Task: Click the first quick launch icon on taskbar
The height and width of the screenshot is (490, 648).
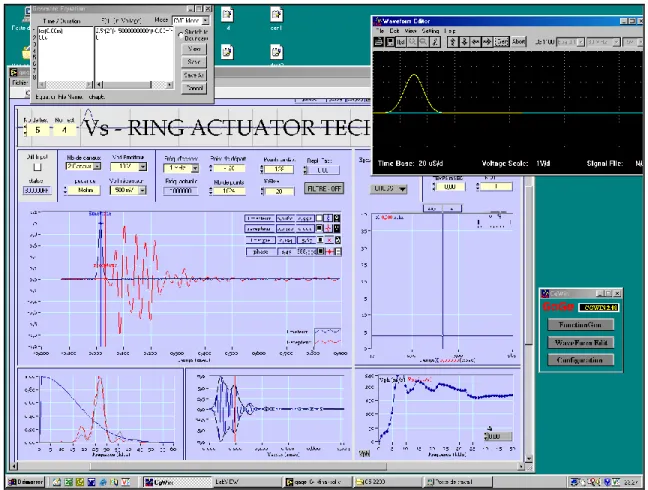Action: tap(57, 482)
